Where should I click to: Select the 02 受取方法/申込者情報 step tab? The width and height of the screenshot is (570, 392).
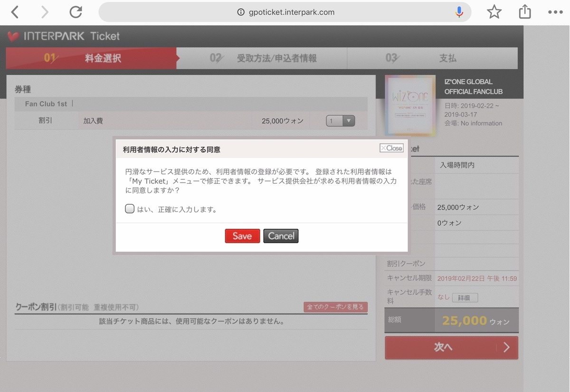[x=262, y=58]
